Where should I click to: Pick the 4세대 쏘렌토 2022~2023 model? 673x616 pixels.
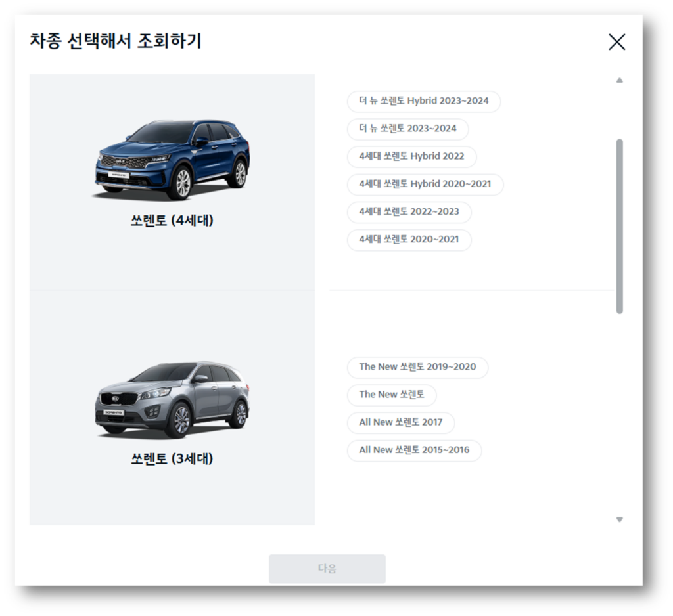(408, 212)
